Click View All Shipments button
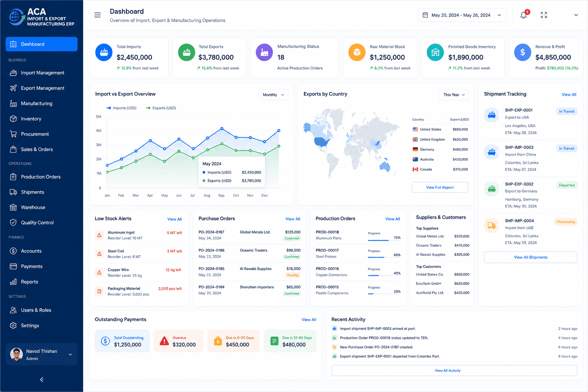This screenshot has width=588, height=392. pyautogui.click(x=531, y=257)
